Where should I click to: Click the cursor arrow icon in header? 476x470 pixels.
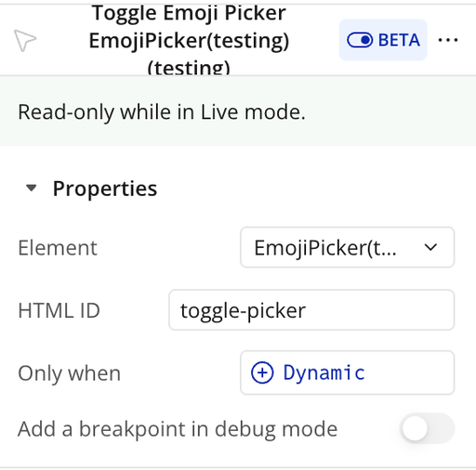point(25,41)
